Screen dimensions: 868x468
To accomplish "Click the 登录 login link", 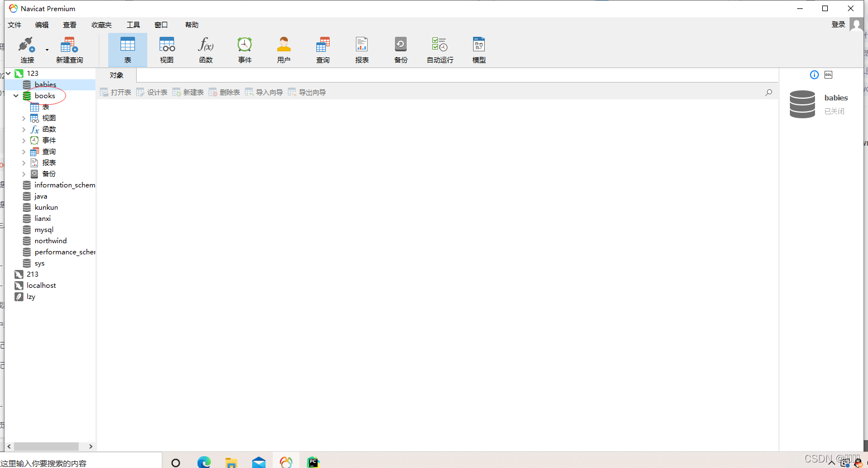I will pyautogui.click(x=838, y=25).
